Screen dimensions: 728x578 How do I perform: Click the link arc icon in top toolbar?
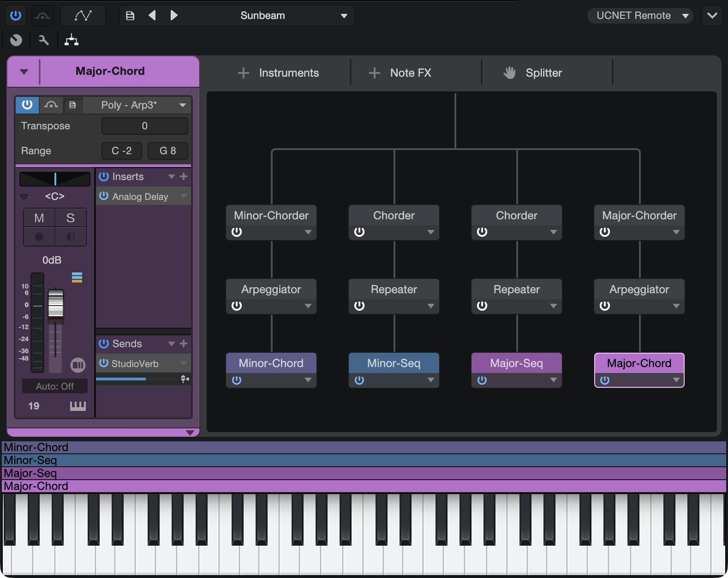tap(43, 16)
